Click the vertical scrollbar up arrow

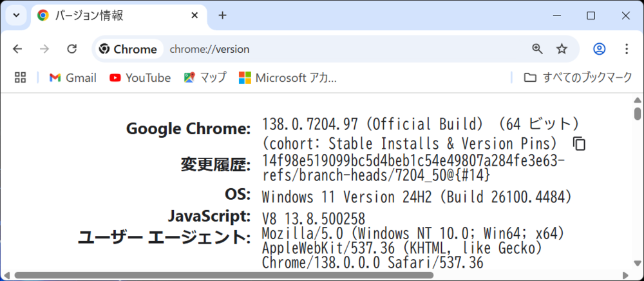[638, 100]
